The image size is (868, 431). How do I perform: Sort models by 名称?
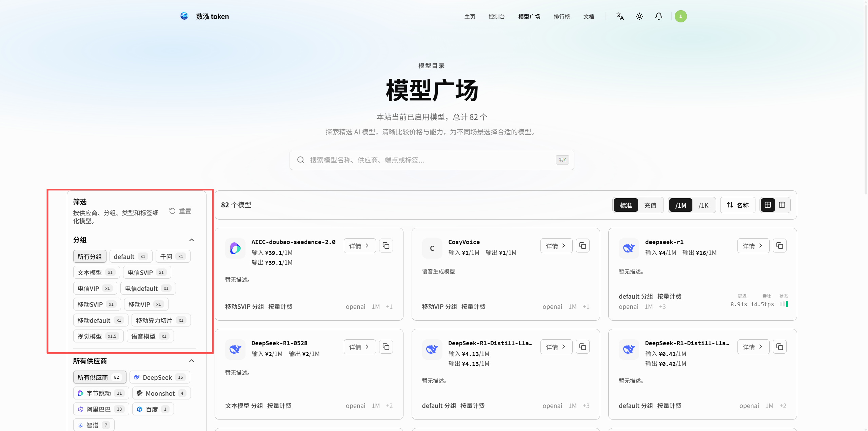[738, 205]
